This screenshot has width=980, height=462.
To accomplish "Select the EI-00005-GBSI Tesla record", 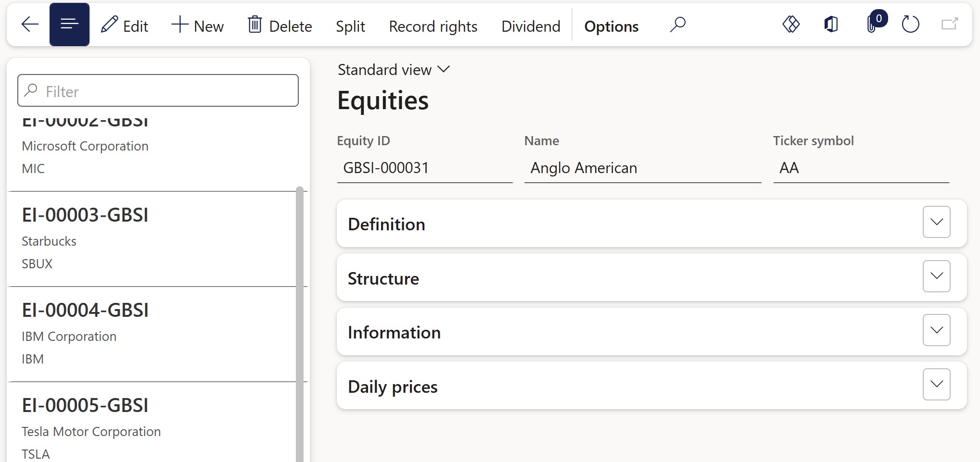I will point(152,423).
